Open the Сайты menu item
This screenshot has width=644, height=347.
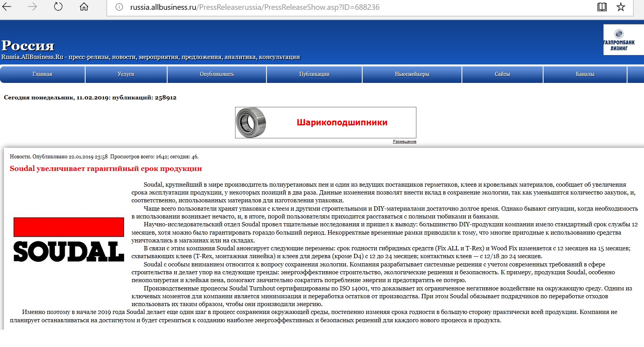[x=502, y=74]
